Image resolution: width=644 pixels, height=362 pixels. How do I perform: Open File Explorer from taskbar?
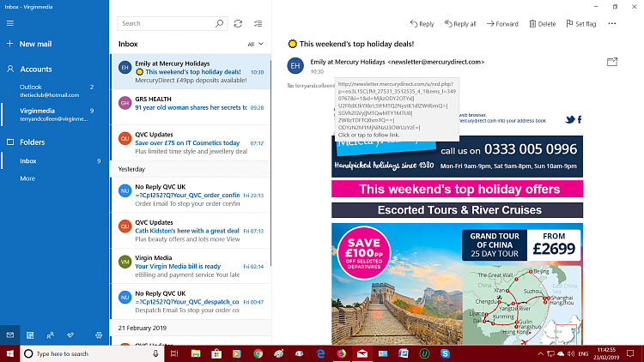tap(196, 353)
